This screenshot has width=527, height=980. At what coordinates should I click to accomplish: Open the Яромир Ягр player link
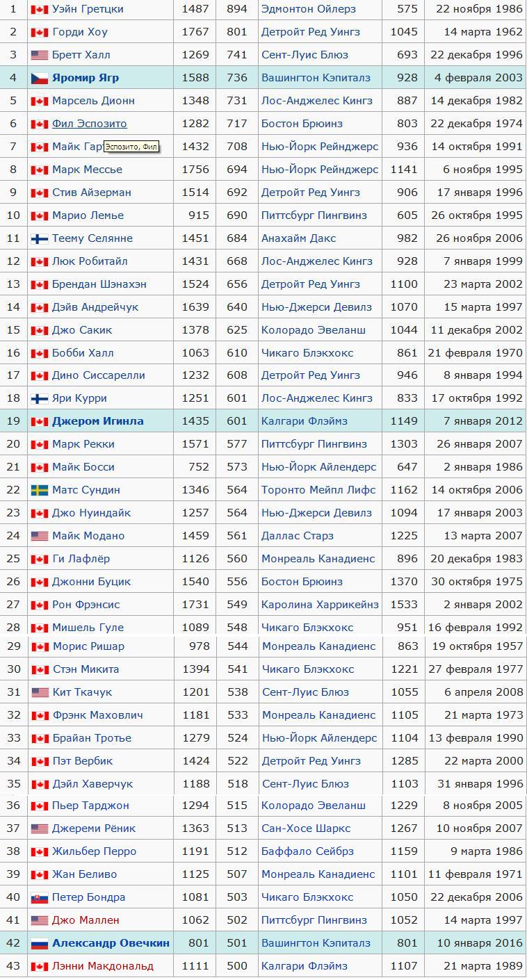86,78
